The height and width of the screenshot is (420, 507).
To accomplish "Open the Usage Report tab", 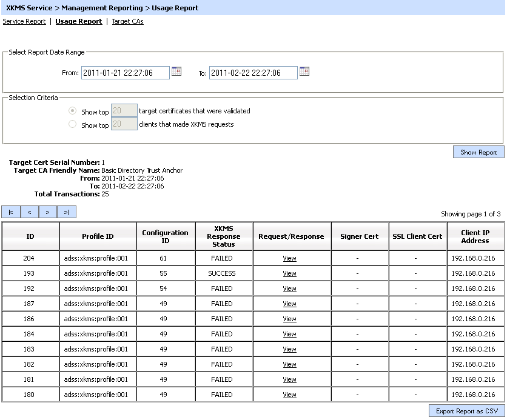I will click(x=78, y=22).
